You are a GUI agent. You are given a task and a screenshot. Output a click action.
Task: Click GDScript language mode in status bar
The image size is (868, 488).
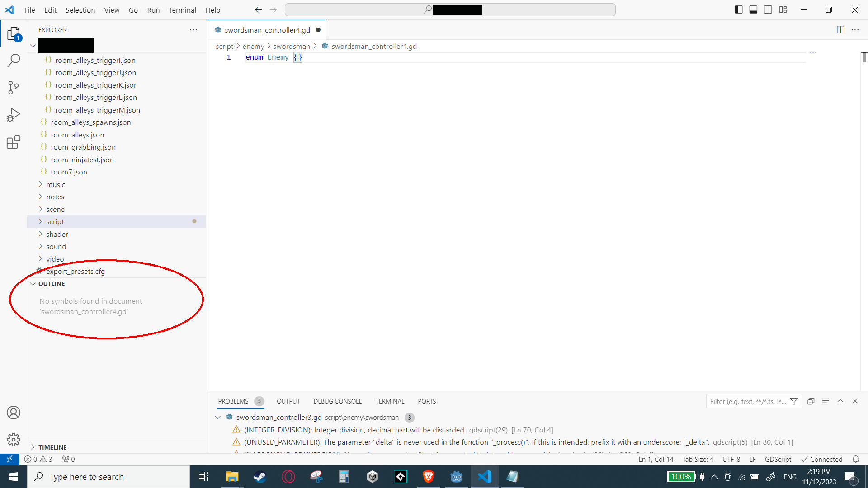[x=778, y=459]
